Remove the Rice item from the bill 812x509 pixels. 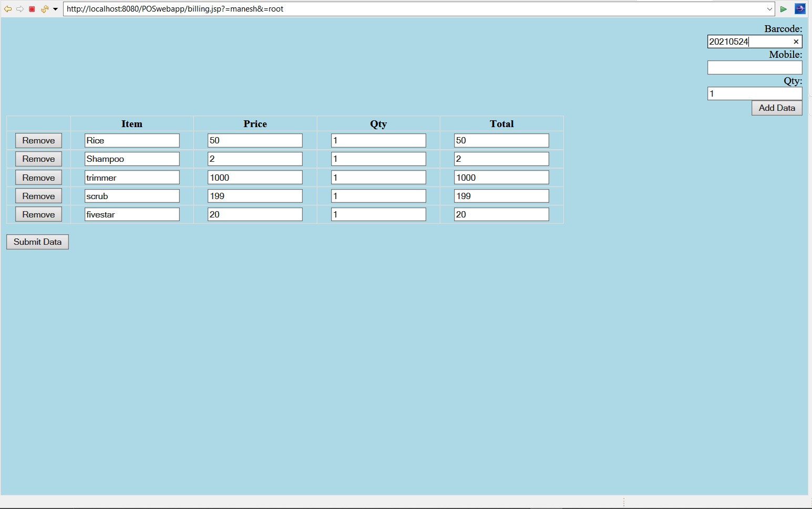click(38, 140)
